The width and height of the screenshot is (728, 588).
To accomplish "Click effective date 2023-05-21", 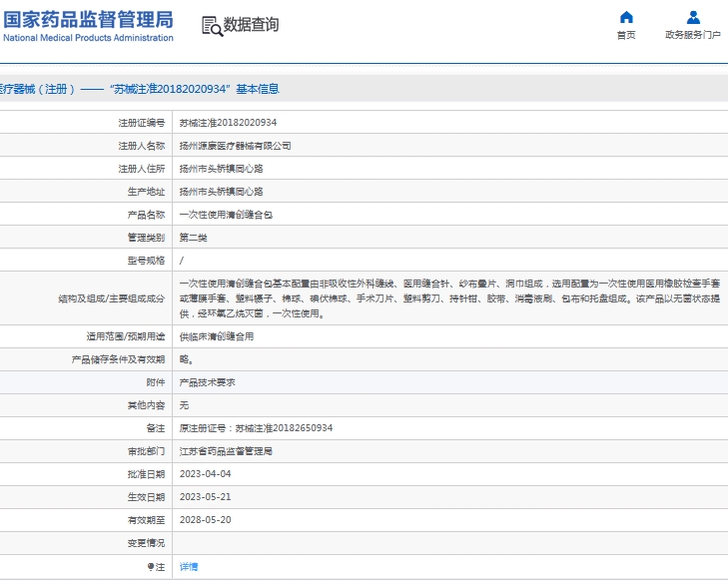I will (x=205, y=497).
